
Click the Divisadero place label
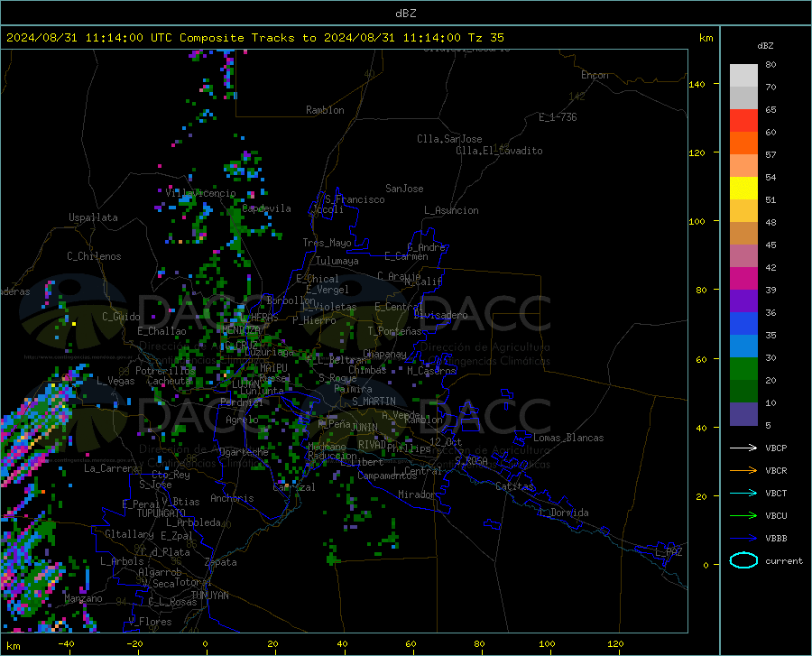pos(440,315)
